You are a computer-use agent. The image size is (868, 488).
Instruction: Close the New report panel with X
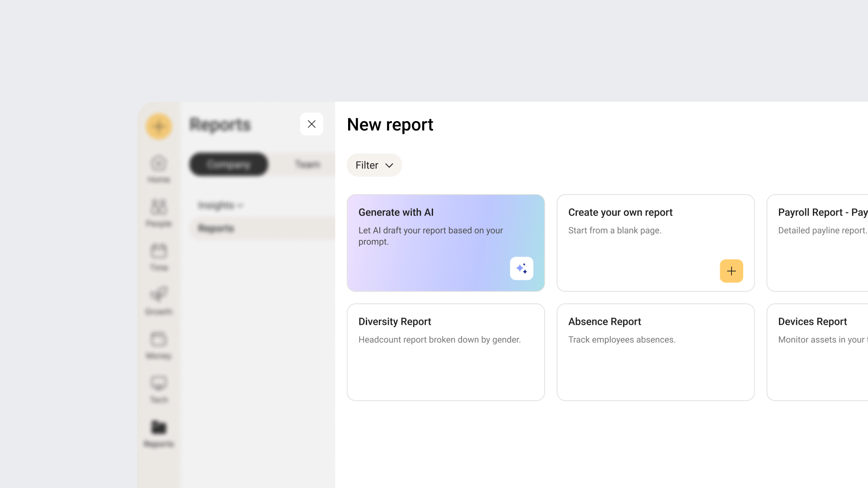[311, 124]
